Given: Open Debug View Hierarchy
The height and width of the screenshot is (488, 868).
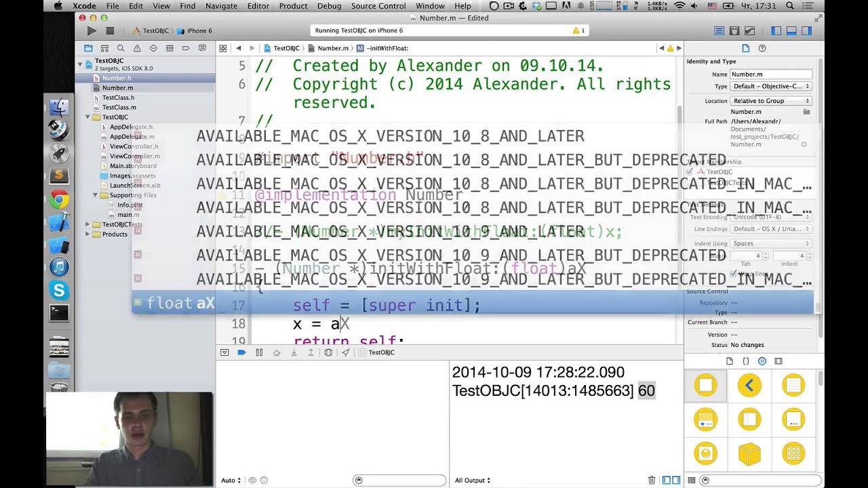Looking at the screenshot, I should [328, 352].
